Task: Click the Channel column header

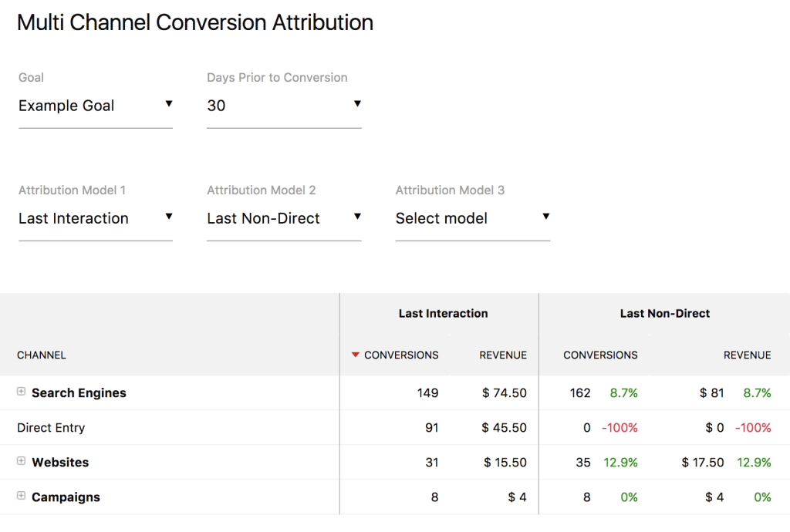Action: tap(40, 355)
